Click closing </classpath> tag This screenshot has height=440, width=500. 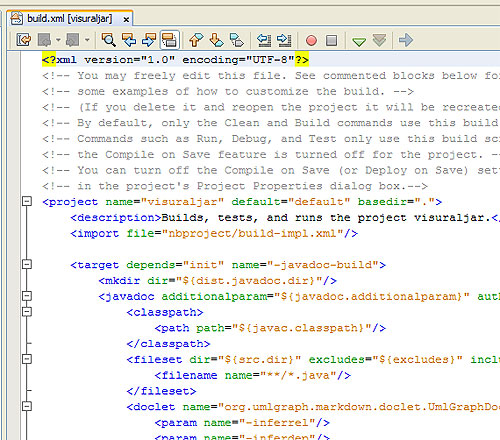click(x=168, y=344)
